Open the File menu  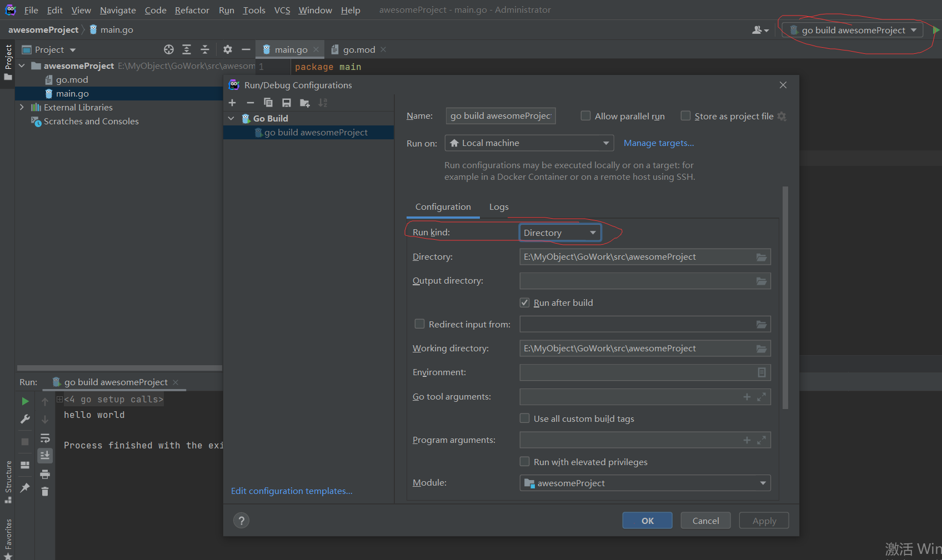point(31,10)
